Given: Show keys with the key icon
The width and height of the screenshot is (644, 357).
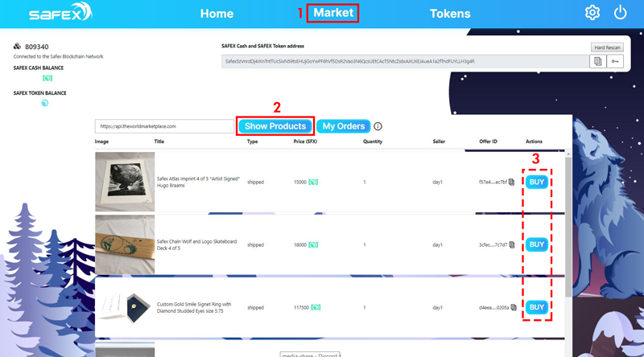Looking at the screenshot, I should [615, 61].
